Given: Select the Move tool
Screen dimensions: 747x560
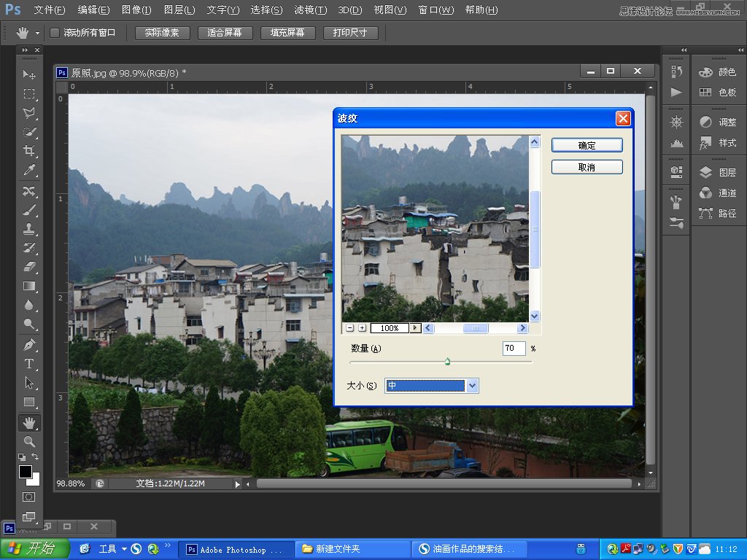Looking at the screenshot, I should [x=29, y=75].
